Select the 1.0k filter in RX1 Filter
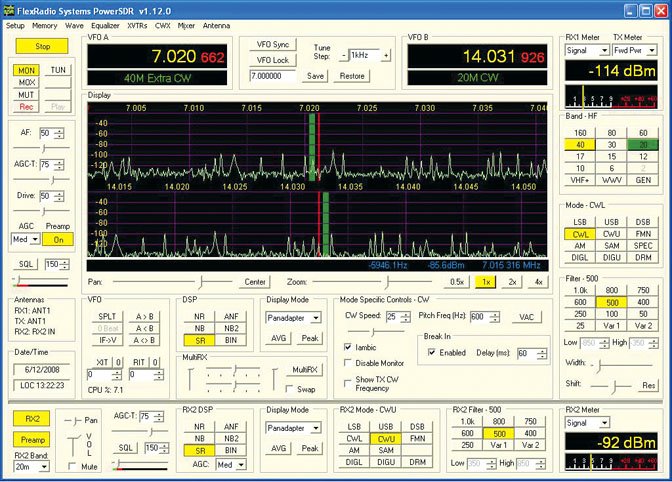The image size is (672, 482). pos(580,290)
